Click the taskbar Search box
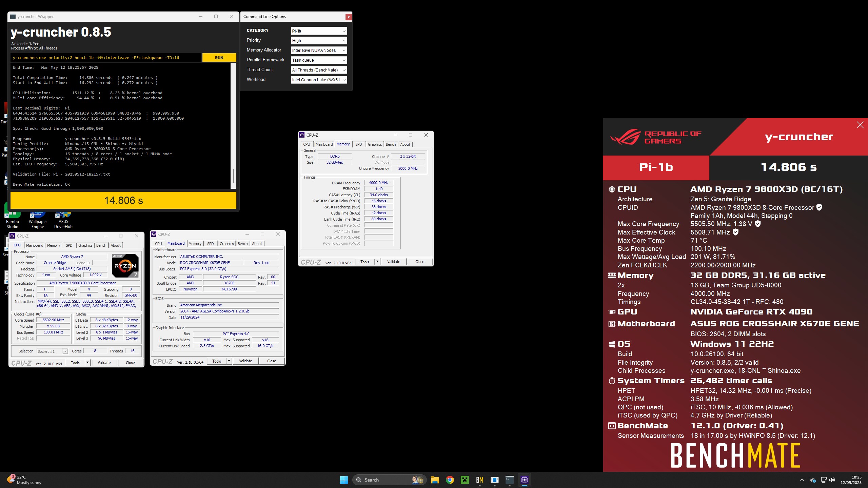 [x=389, y=480]
